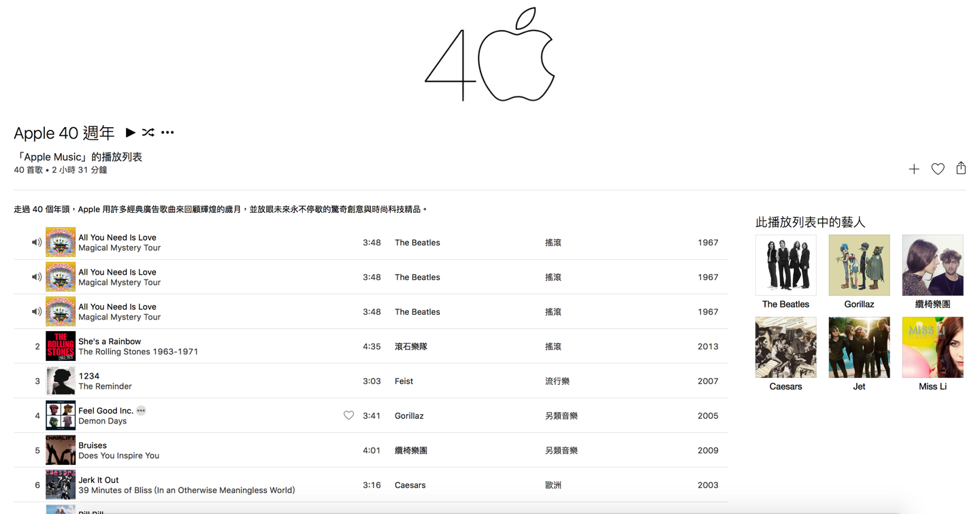The height and width of the screenshot is (514, 980).
Task: Click the 1234 album art by Feist
Action: coord(61,381)
